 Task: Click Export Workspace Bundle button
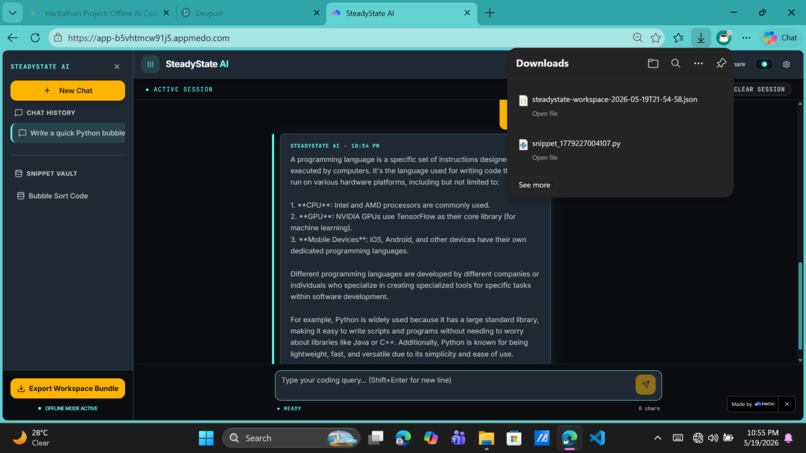click(x=67, y=388)
